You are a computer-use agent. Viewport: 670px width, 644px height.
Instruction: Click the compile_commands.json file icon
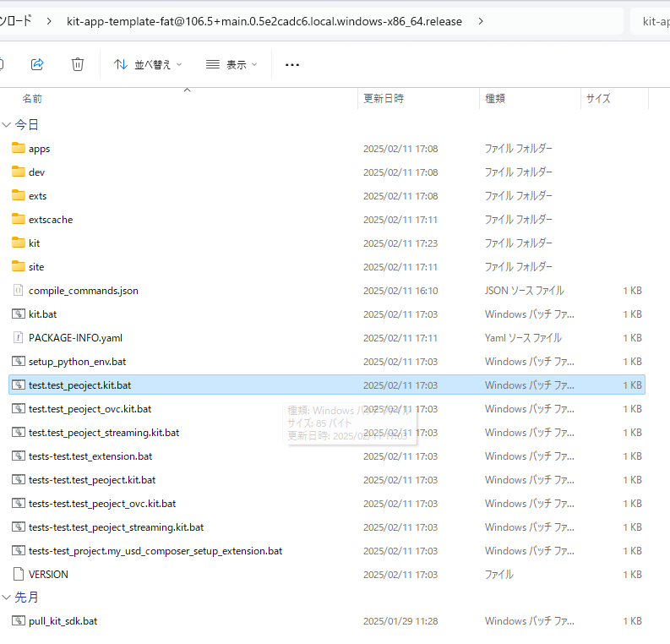pyautogui.click(x=18, y=290)
